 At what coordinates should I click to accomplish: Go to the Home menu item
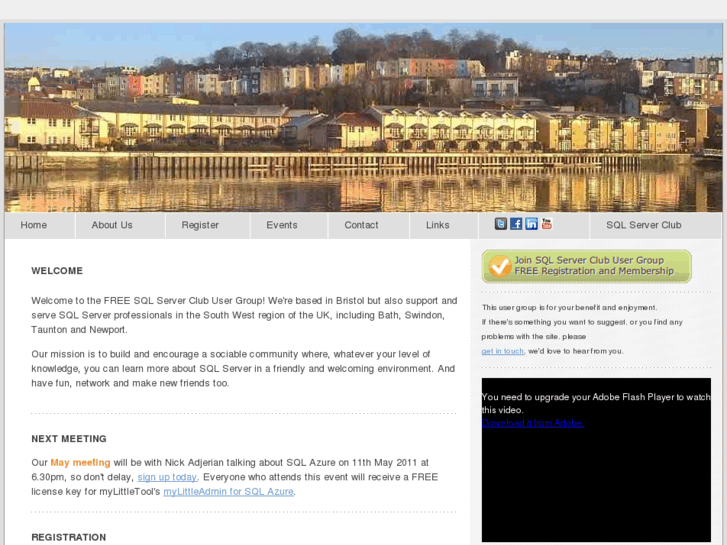tap(33, 225)
